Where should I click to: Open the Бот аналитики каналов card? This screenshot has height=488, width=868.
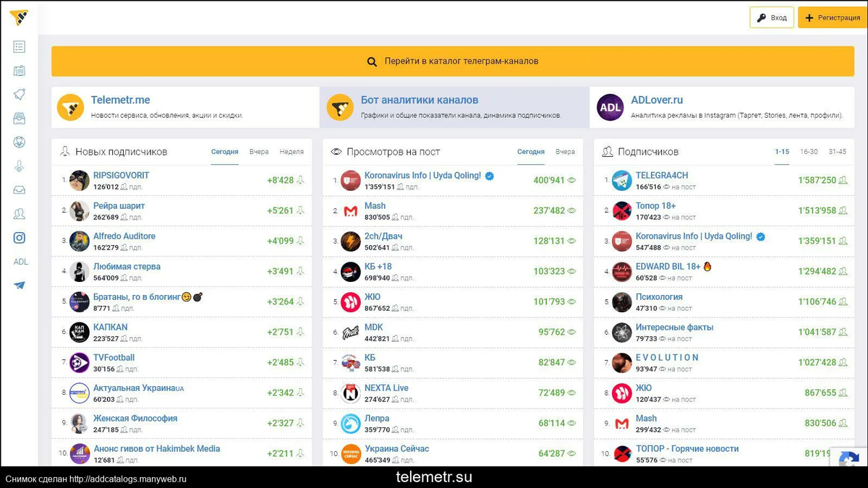[x=454, y=107]
